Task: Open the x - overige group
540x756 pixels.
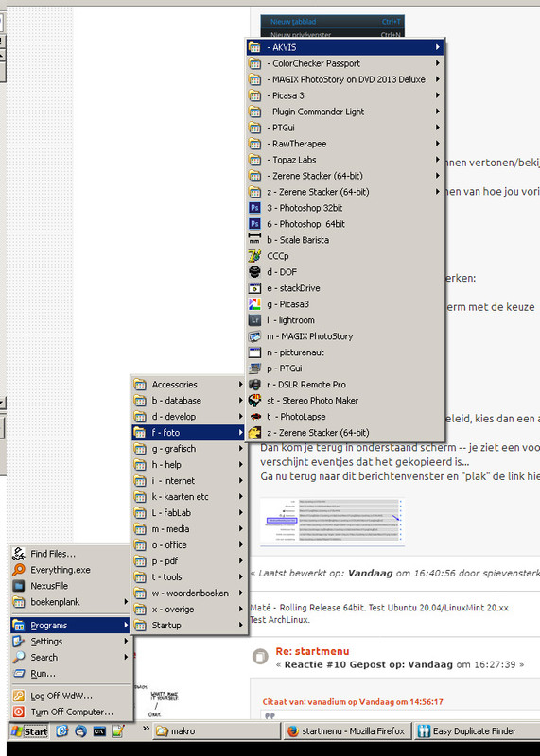Action: 189,609
